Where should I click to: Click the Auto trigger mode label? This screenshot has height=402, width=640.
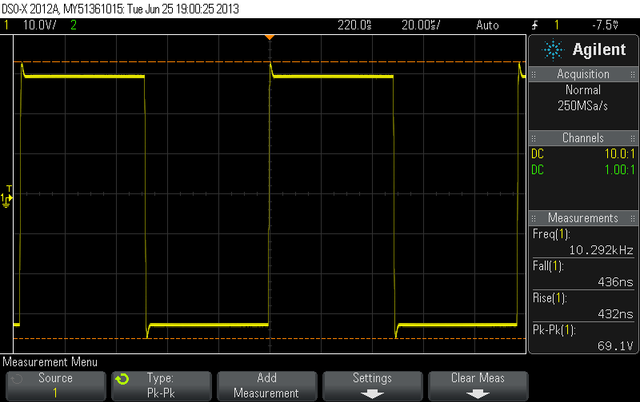point(487,25)
